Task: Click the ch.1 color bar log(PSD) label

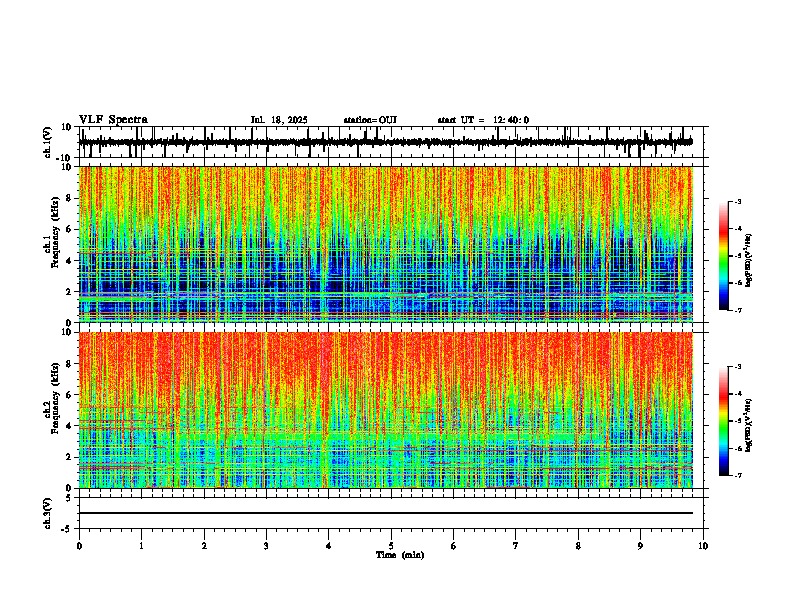Action: (x=748, y=261)
